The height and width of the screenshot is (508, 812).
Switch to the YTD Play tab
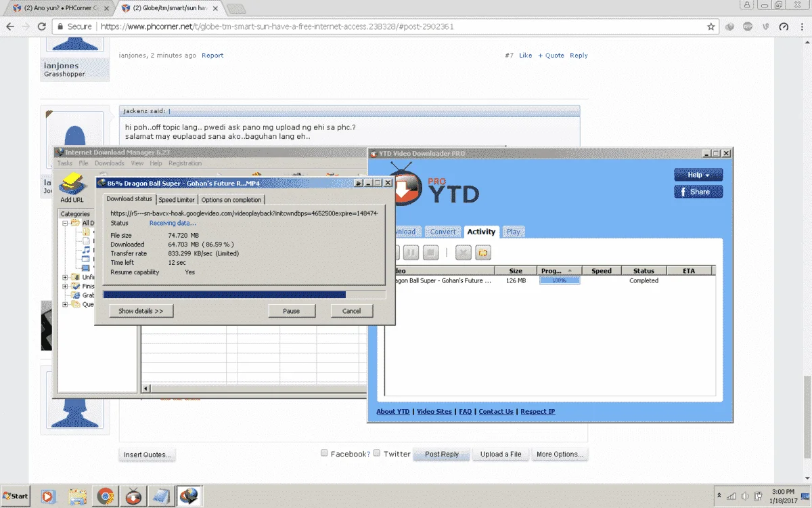point(514,232)
